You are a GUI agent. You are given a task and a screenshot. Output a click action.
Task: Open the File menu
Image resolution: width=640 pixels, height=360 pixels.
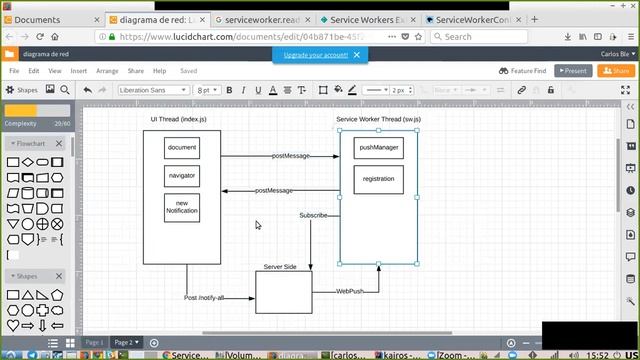tap(14, 71)
